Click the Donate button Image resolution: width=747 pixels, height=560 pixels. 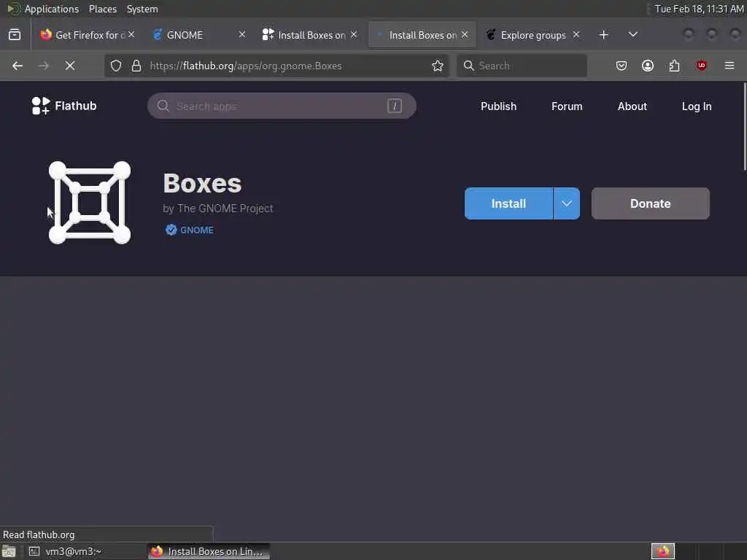coord(650,203)
